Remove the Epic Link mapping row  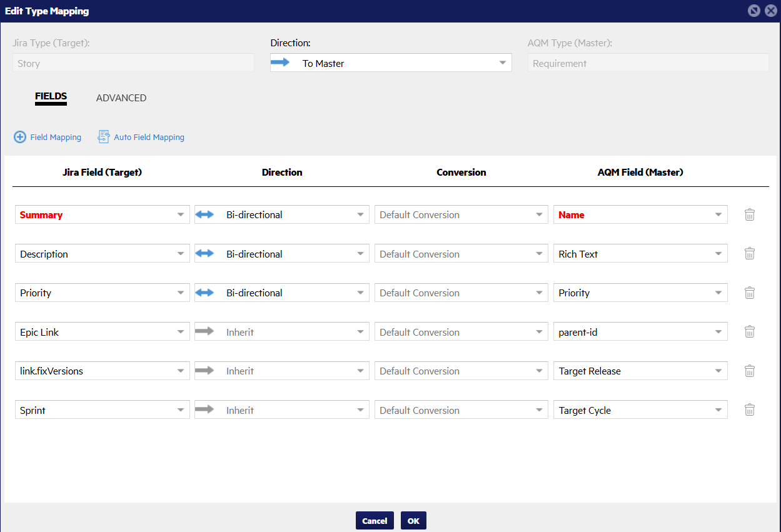point(750,332)
